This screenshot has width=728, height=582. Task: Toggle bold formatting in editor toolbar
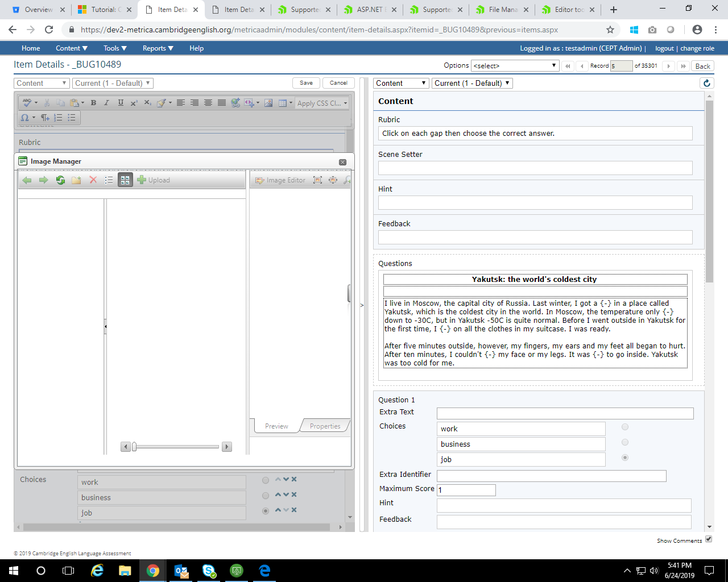pos(93,103)
